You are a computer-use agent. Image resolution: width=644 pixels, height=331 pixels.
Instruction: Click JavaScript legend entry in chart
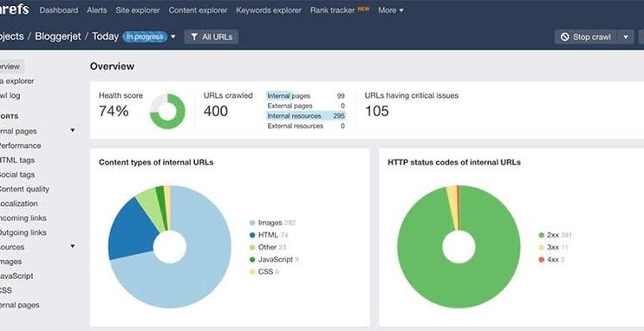(274, 259)
